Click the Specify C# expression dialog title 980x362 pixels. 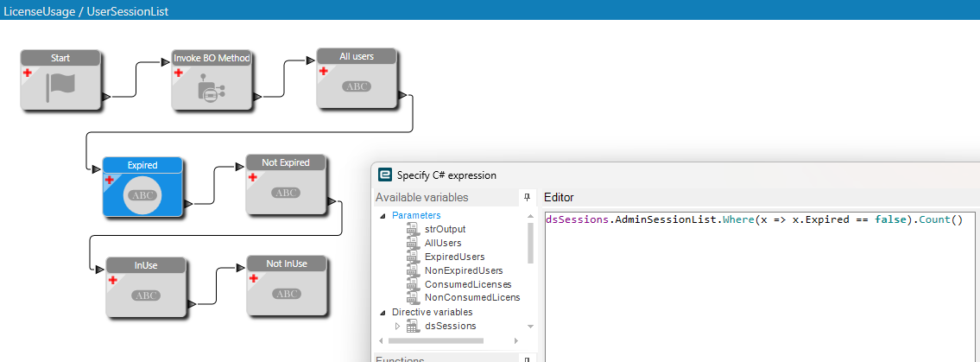pos(447,175)
